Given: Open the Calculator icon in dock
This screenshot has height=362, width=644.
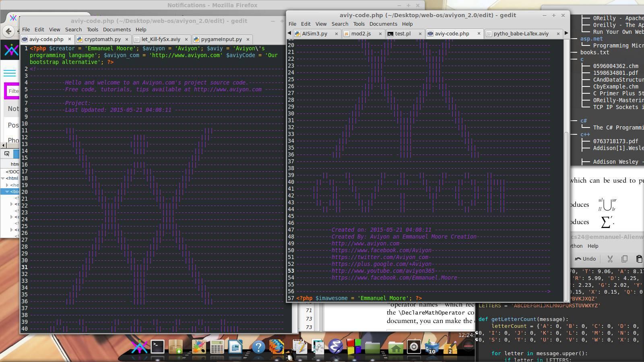Looking at the screenshot, I should coord(217,347).
